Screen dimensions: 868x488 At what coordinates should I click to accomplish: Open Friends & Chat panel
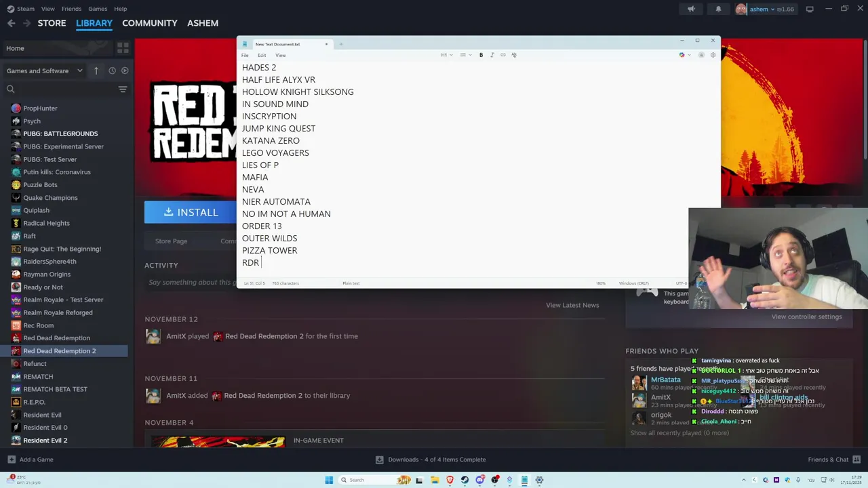click(x=834, y=460)
